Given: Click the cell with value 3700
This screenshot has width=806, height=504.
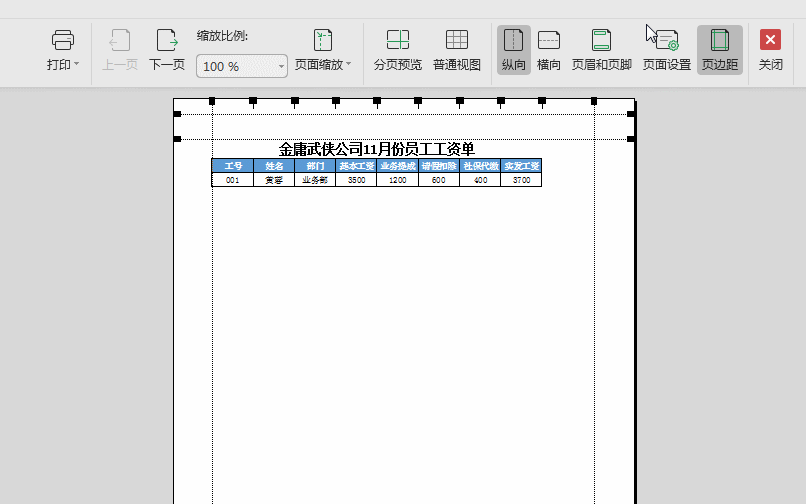Looking at the screenshot, I should tap(521, 179).
